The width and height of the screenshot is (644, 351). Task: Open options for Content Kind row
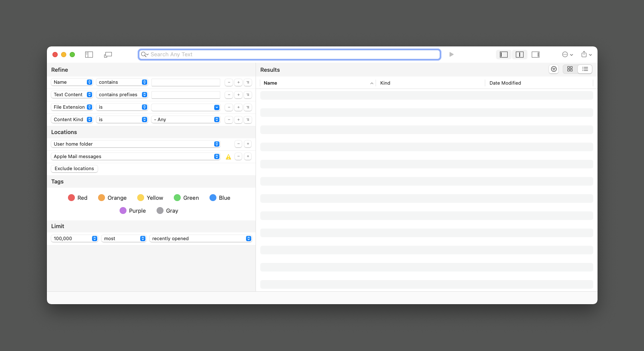(x=248, y=119)
